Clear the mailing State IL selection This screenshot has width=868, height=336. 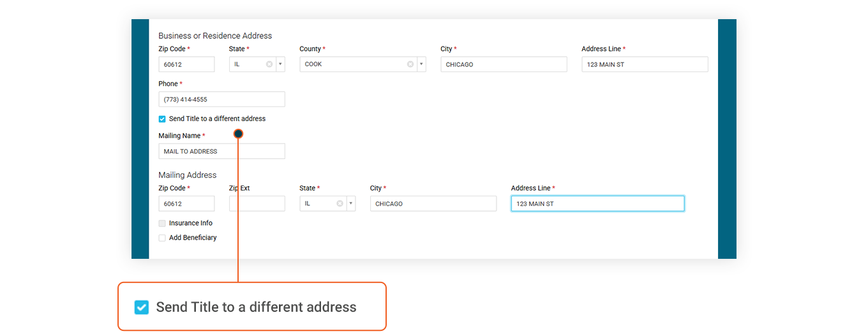click(340, 203)
